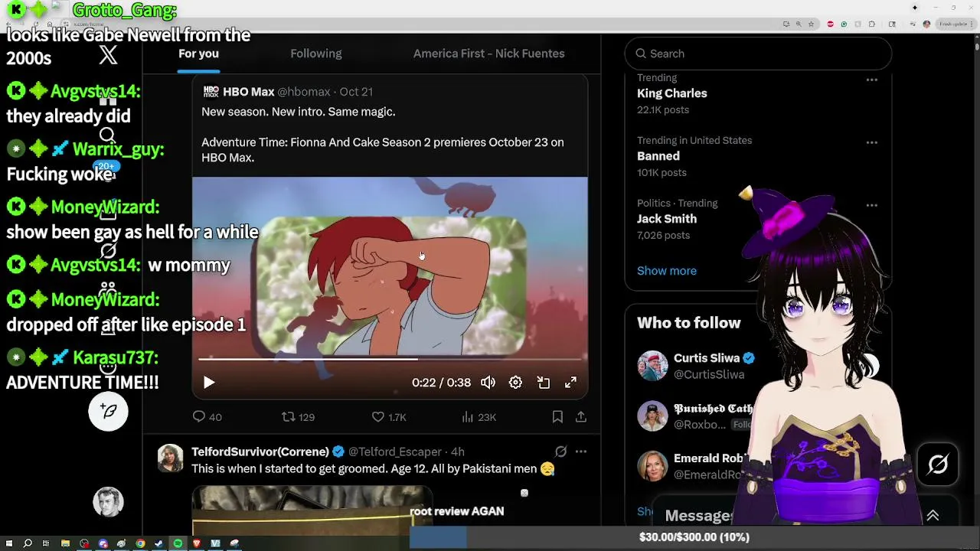
Task: Show more trending topics
Action: click(667, 271)
